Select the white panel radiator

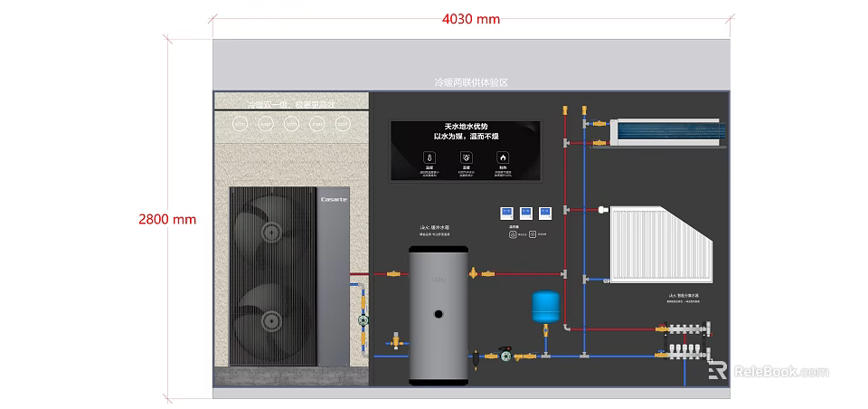pyautogui.click(x=661, y=243)
